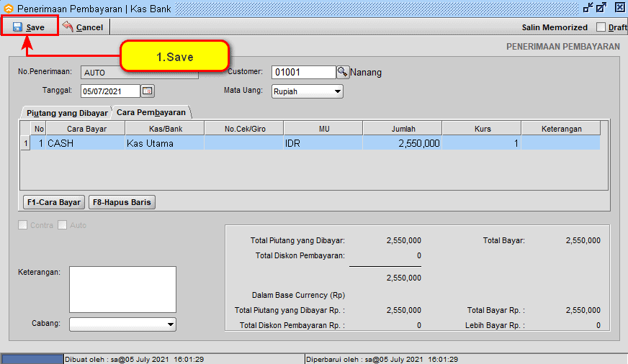
Task: Click the Total Bayar value 2,550,000
Action: [x=583, y=240]
